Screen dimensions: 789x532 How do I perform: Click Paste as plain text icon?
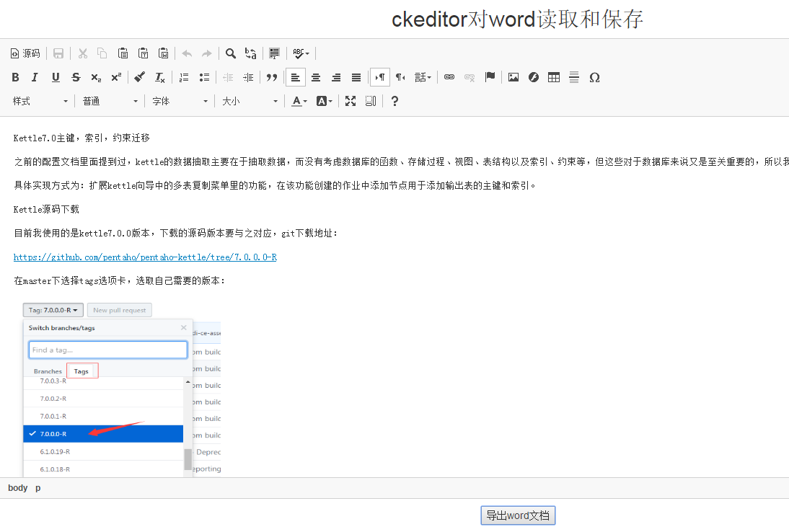[x=144, y=53]
